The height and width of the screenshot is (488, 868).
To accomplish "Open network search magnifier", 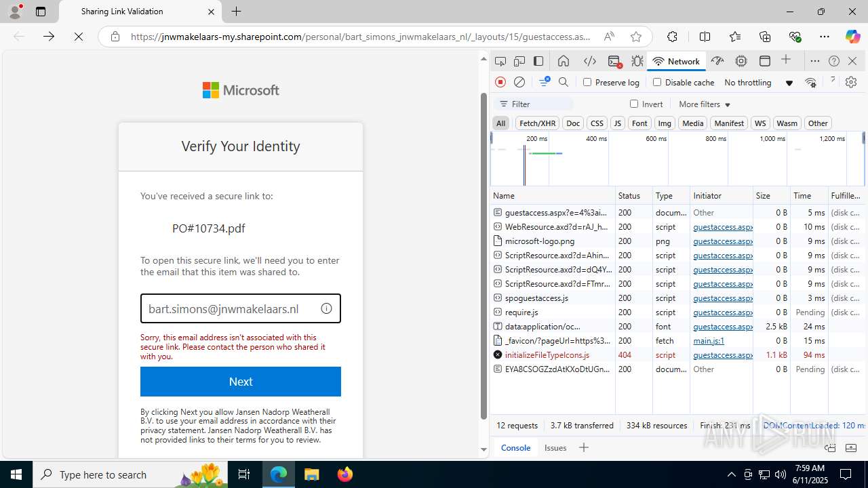I will coord(564,82).
